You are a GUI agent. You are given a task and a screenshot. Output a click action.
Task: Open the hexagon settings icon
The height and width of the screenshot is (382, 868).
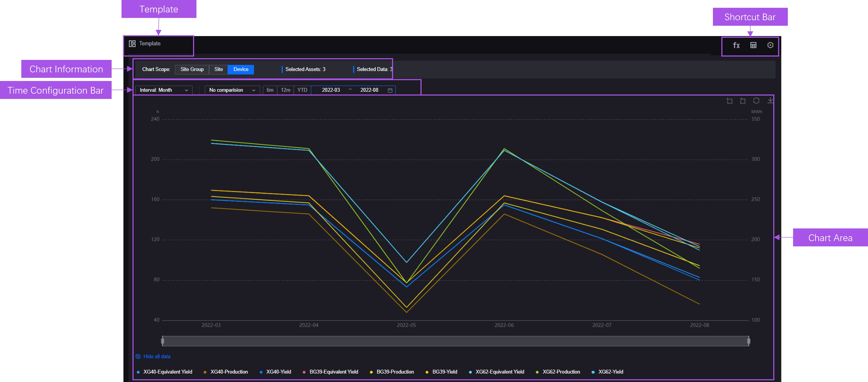click(770, 45)
